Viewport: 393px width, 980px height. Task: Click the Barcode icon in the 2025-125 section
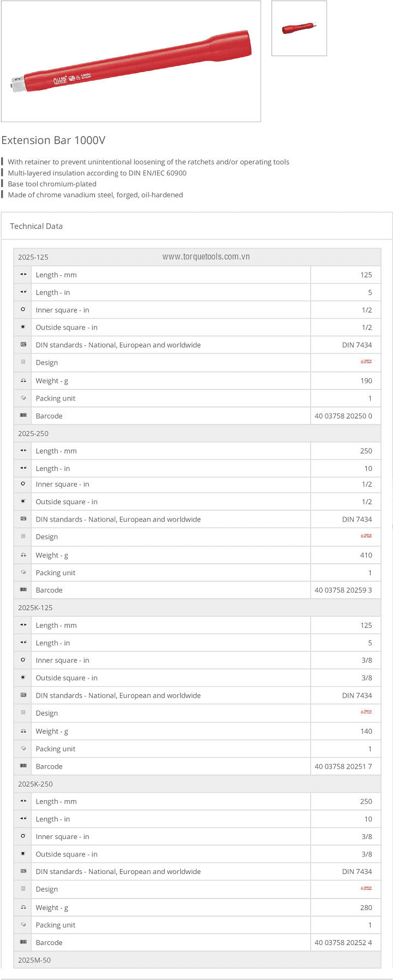coord(23,416)
